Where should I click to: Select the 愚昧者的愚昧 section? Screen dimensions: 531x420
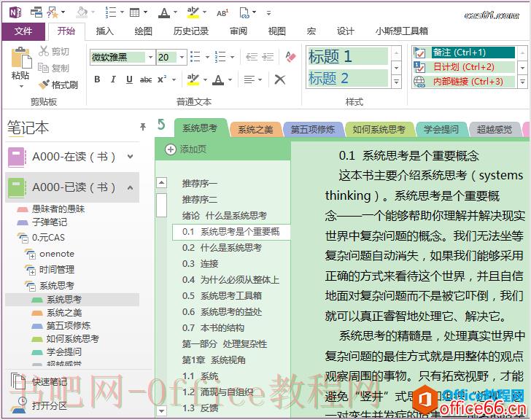point(58,209)
